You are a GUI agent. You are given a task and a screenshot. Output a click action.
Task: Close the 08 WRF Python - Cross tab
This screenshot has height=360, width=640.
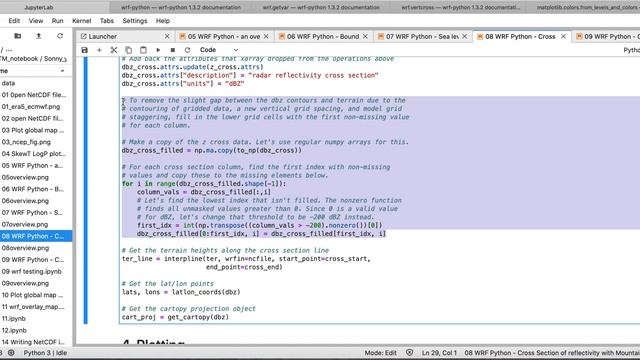tap(564, 36)
